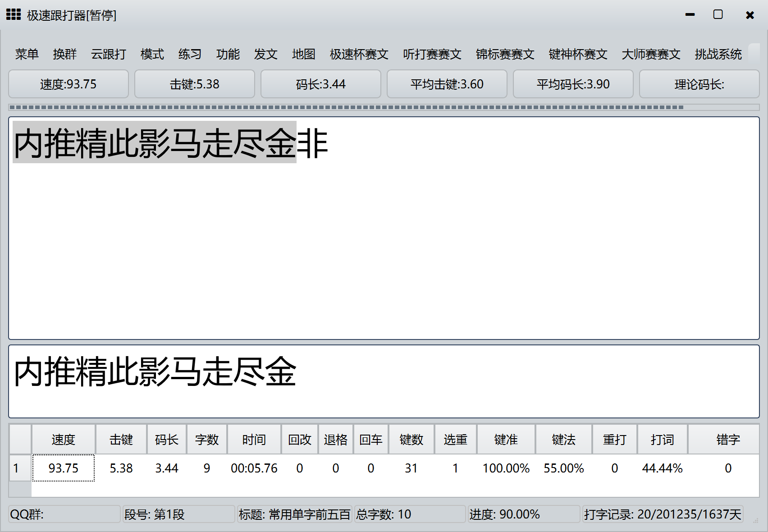Viewport: 768px width, 532px height.
Task: Select the 31 键数 cell
Action: 411,468
